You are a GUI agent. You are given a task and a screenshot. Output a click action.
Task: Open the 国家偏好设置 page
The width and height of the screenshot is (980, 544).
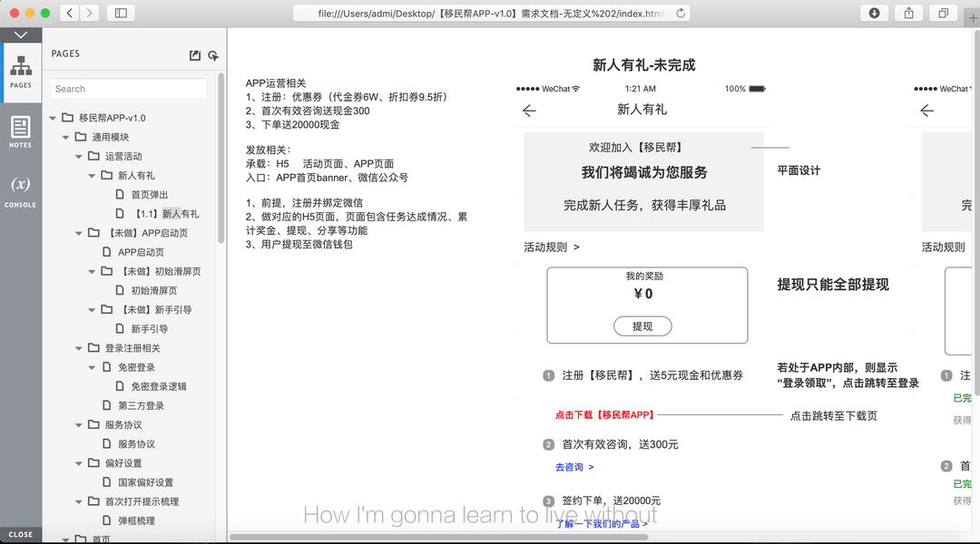[145, 482]
